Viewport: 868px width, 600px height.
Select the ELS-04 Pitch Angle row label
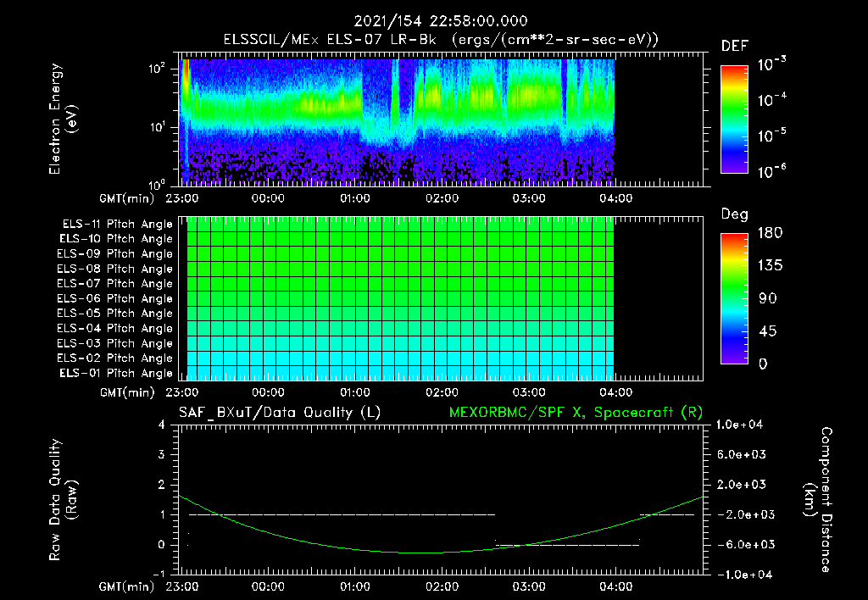coord(115,328)
